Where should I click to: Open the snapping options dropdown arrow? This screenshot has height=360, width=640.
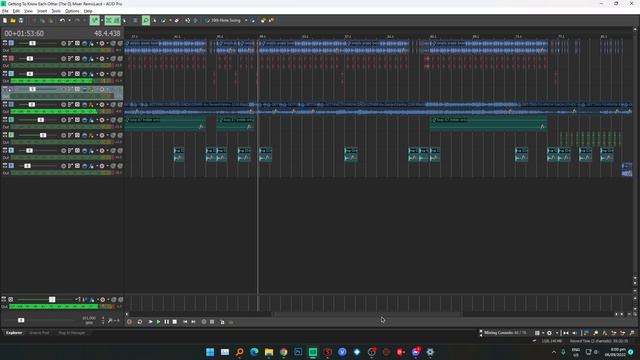[102, 20]
